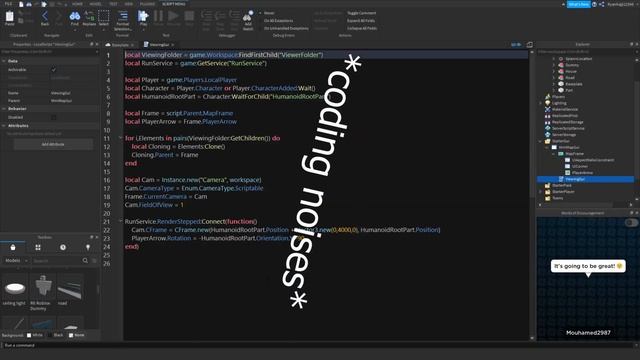Click the What's New button

tap(578, 4)
